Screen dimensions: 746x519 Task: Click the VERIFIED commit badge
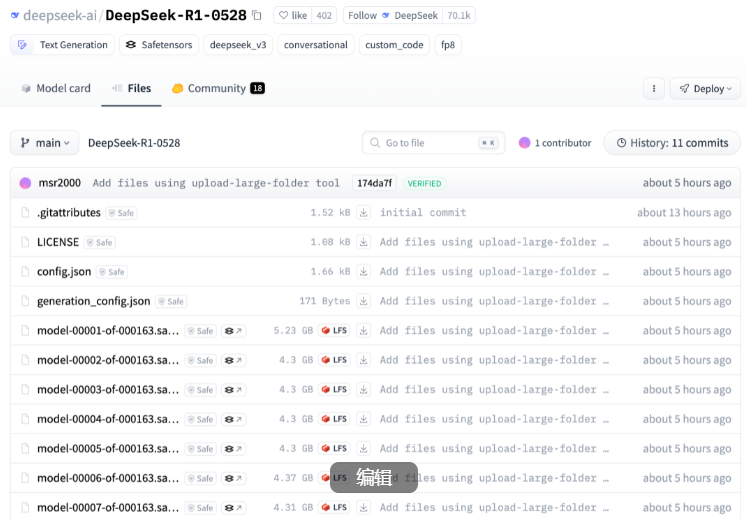[424, 183]
